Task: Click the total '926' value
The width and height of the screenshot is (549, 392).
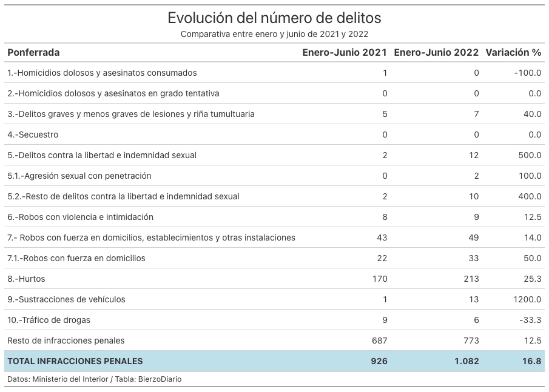Action: click(x=379, y=361)
